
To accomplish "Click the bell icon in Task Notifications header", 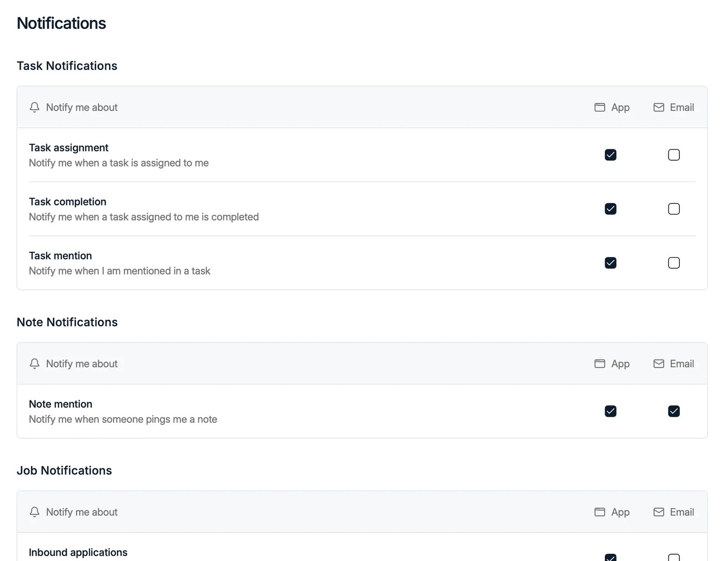I will click(x=35, y=107).
